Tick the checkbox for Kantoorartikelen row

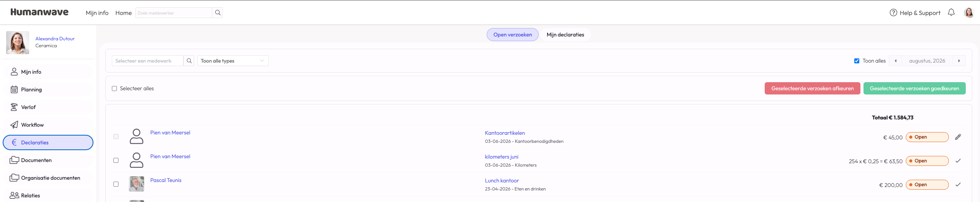coord(116,136)
